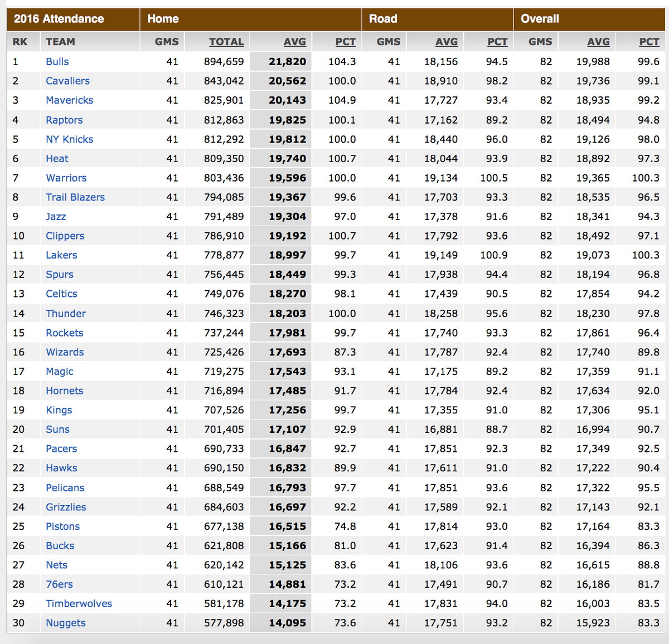Open the Kings team link
The width and height of the screenshot is (669, 644).
point(59,410)
